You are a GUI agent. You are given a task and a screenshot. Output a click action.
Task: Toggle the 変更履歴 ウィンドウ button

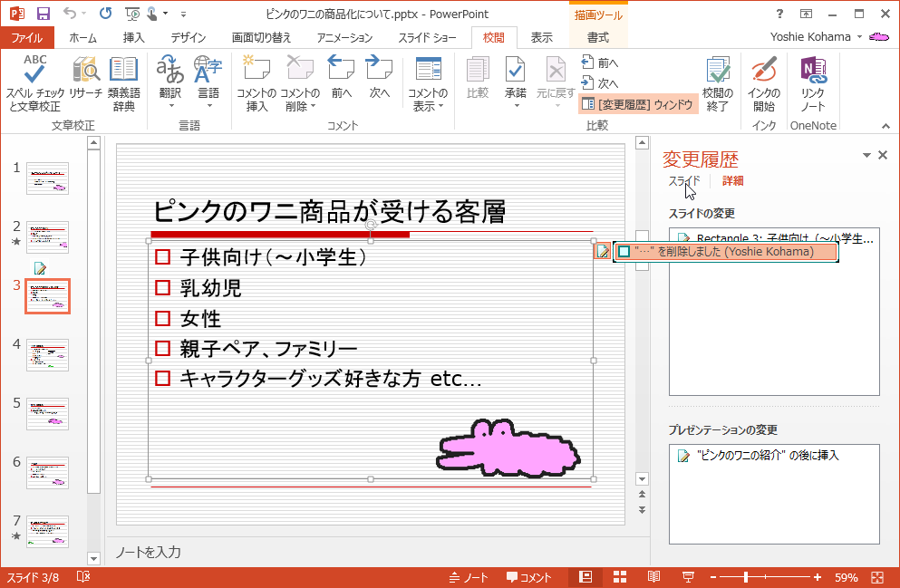point(638,104)
